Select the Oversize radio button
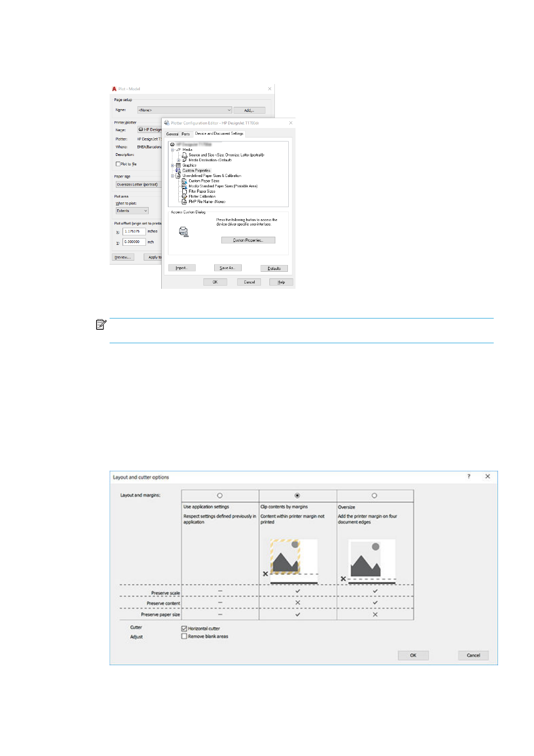 click(x=375, y=495)
